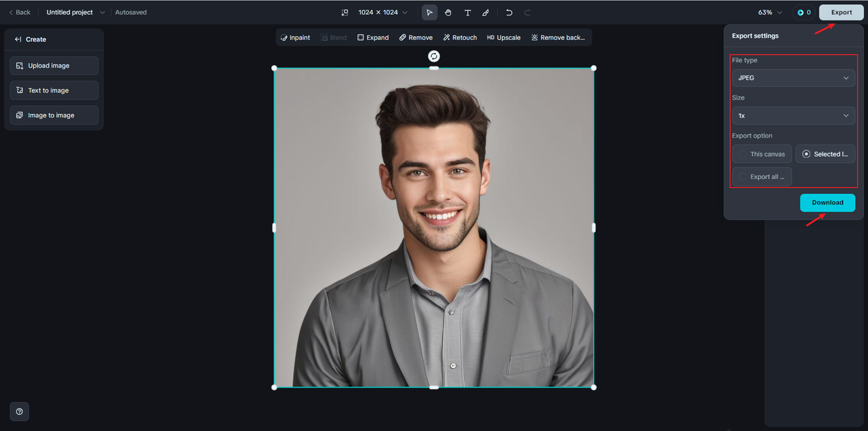Select the This canvas export option
The image size is (868, 431).
coord(762,154)
